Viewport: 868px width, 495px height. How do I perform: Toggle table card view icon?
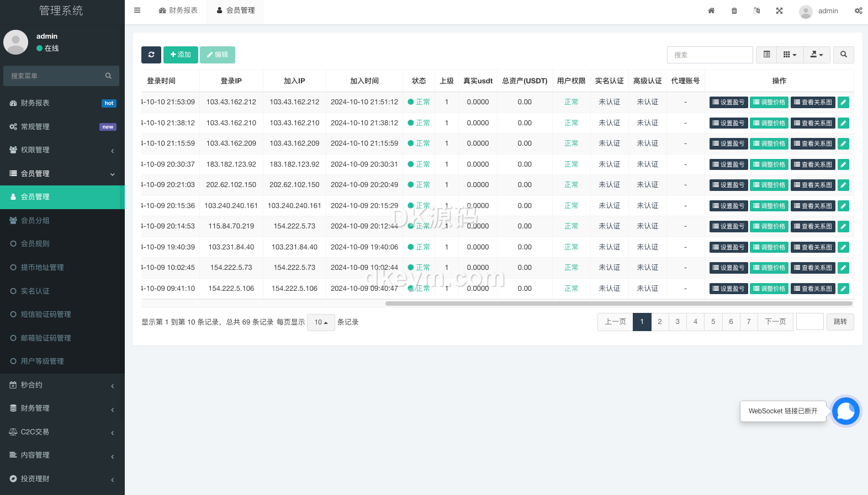[x=766, y=55]
